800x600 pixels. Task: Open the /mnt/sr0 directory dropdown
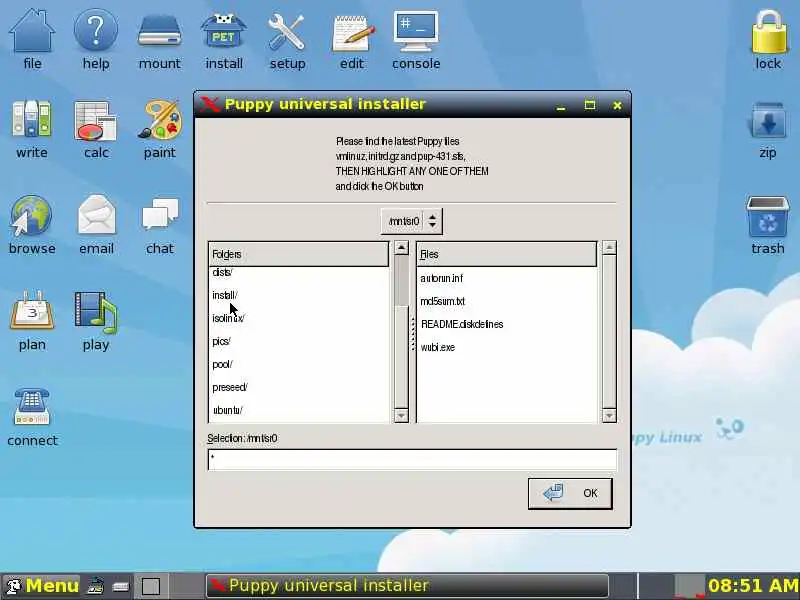coord(411,221)
